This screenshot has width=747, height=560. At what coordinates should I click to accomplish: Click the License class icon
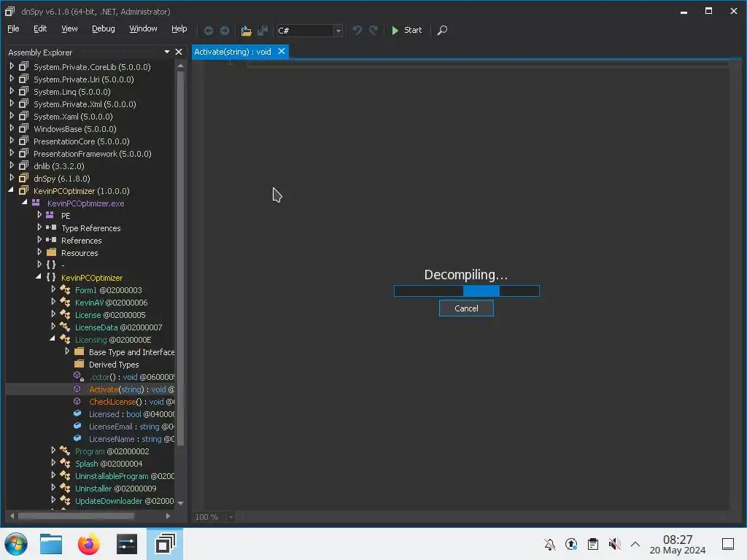click(65, 314)
